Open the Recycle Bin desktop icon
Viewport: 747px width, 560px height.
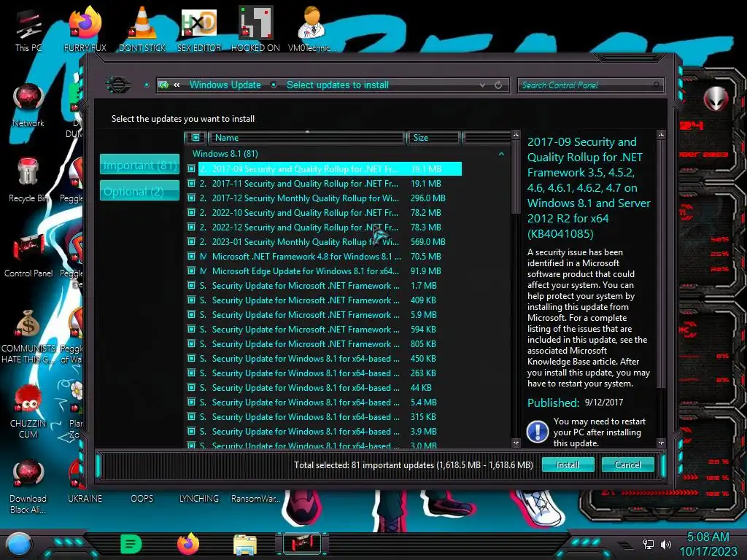pos(28,181)
